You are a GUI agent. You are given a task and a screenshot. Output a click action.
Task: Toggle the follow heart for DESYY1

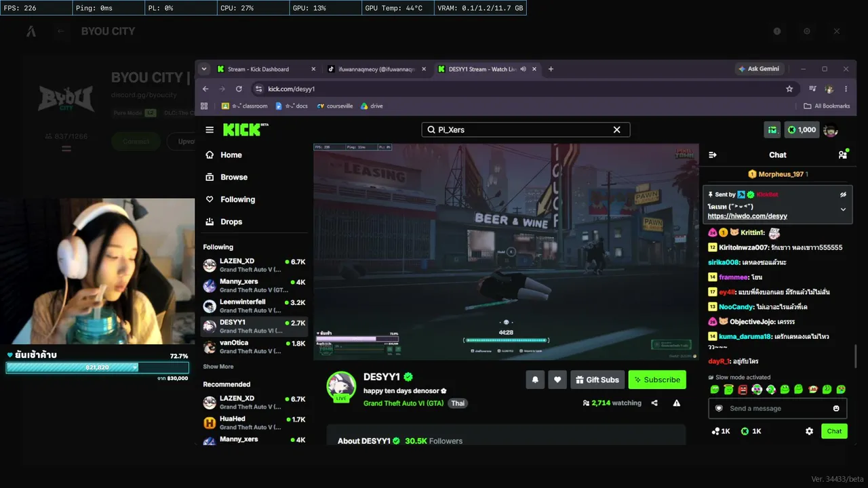point(557,380)
